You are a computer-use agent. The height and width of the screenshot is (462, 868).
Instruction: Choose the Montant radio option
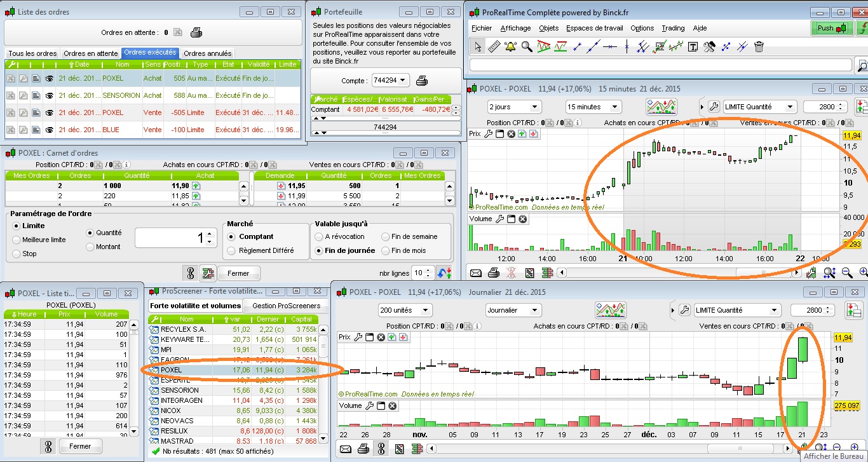pos(90,247)
